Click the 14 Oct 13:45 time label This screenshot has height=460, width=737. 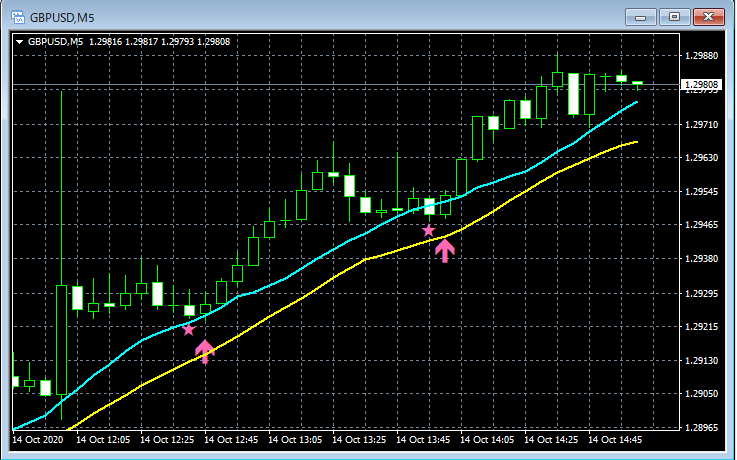[x=423, y=440]
